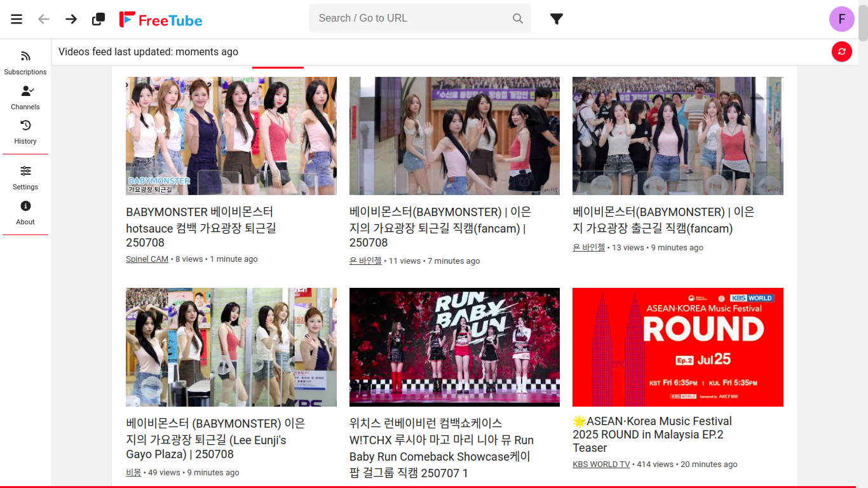Click the text '49 views • 9 minutes ago'
The width and height of the screenshot is (868, 488).
[x=194, y=473]
